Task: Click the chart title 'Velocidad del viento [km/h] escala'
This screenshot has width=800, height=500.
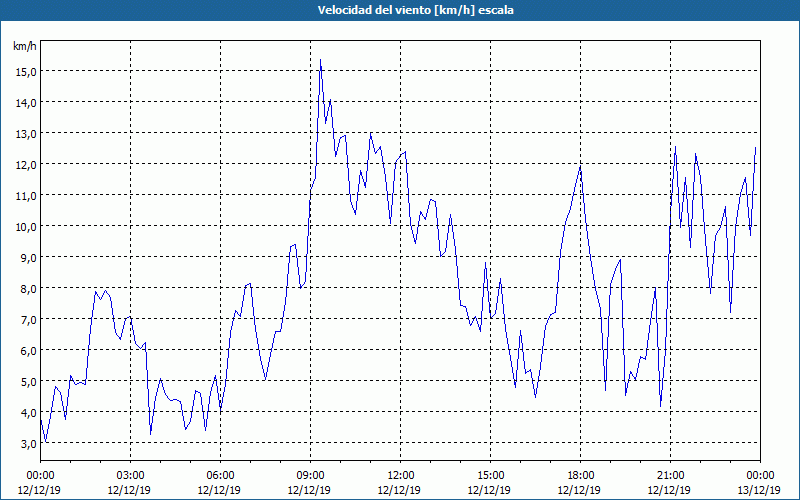Action: click(x=415, y=10)
